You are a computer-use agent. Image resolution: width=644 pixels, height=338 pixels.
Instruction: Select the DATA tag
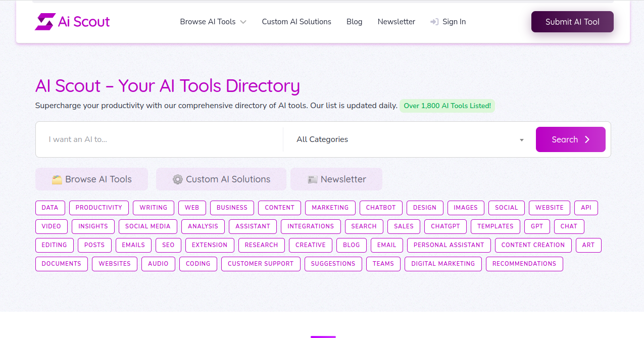(50, 208)
